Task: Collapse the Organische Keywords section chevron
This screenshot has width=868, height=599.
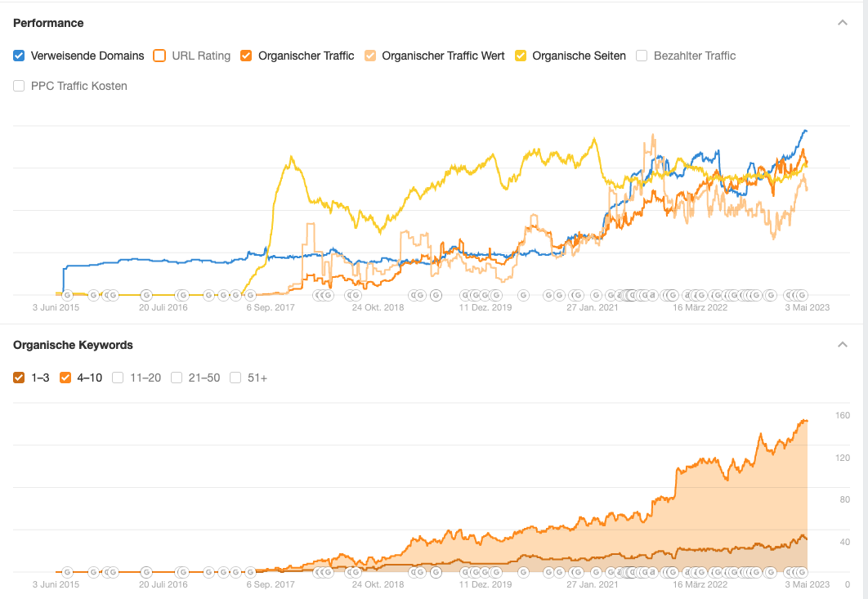Action: 843,345
